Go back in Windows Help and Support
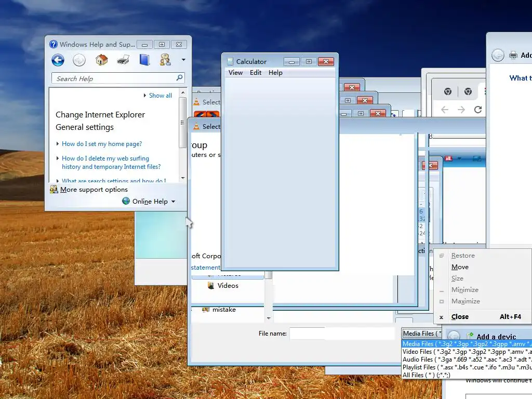532x399 pixels. click(58, 60)
